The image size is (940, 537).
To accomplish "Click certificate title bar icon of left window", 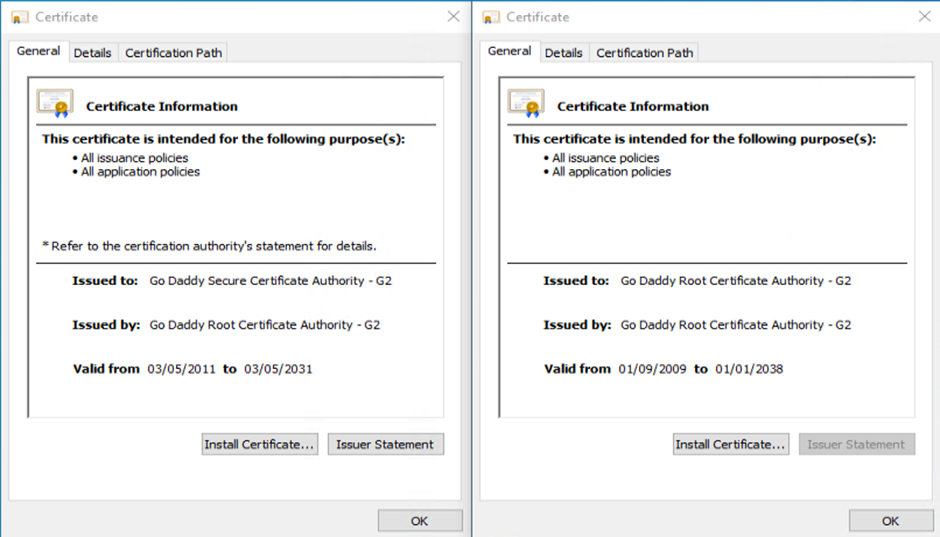I will [x=19, y=17].
